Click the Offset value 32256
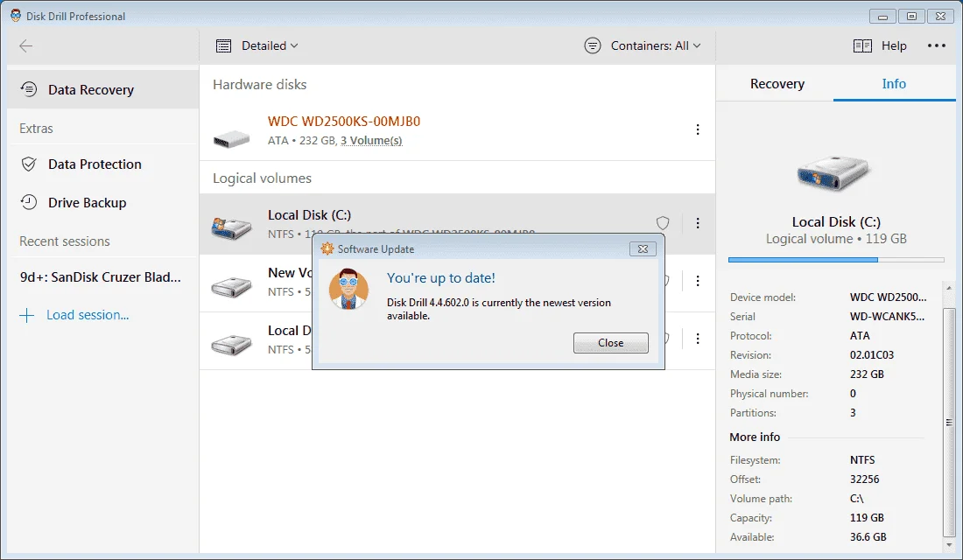This screenshot has width=963, height=560. point(864,479)
